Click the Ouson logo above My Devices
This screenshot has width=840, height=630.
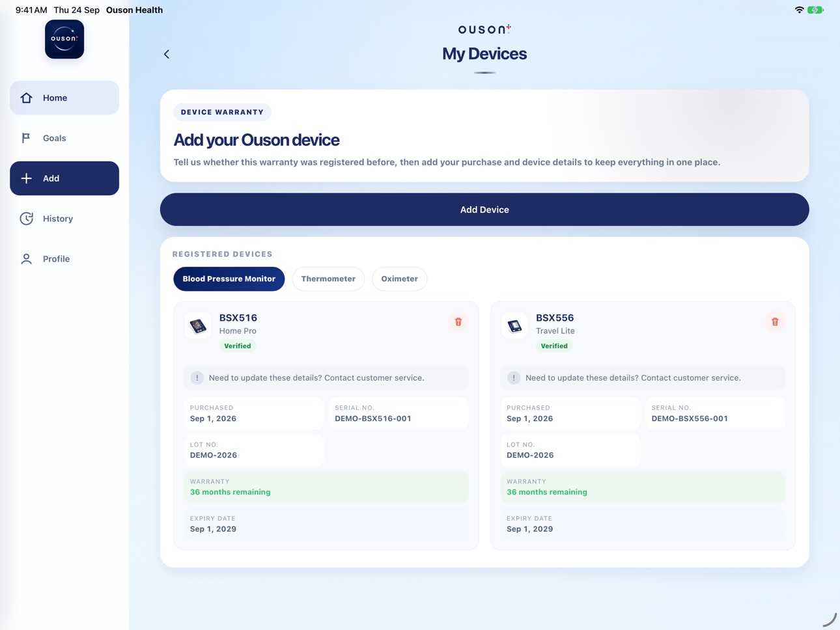(x=484, y=29)
